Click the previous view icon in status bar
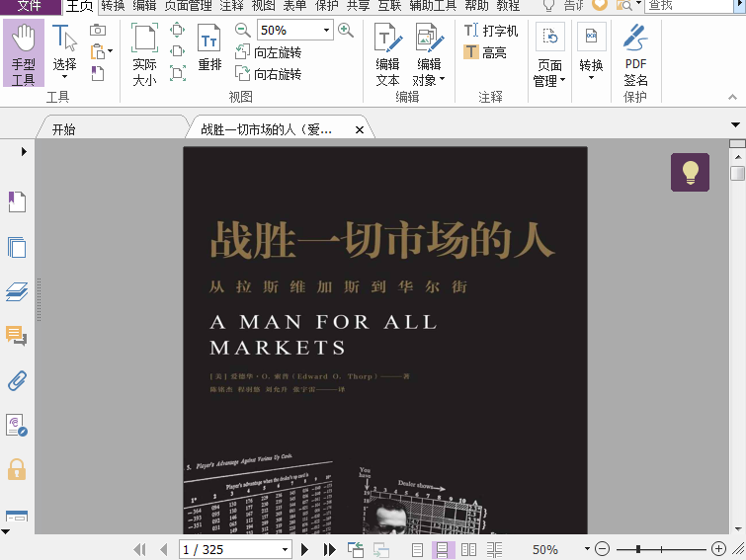Screen dimensions: 746x560 coord(356,549)
